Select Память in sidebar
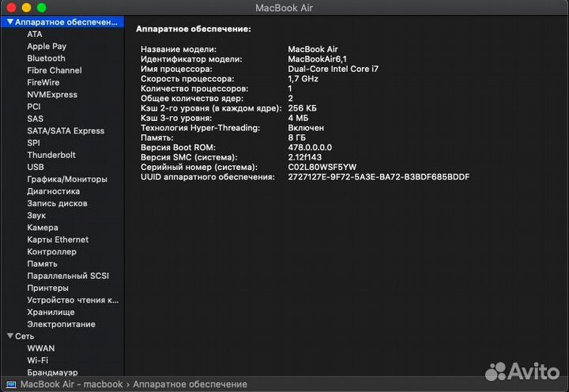This screenshot has height=392, width=569. [42, 264]
